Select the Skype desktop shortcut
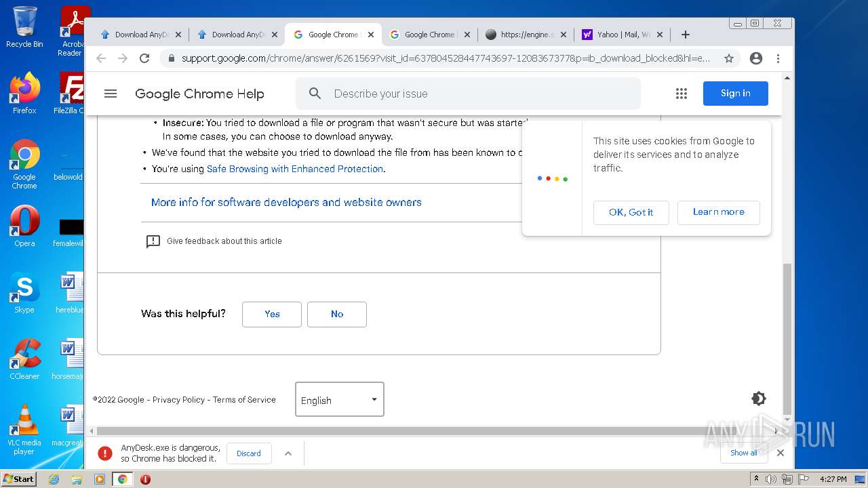This screenshot has width=868, height=488. 24,293
